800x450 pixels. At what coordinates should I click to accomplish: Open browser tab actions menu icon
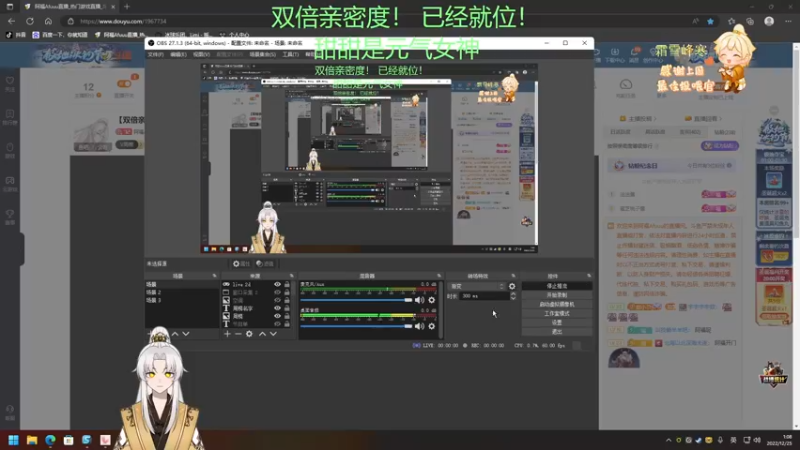10,7
